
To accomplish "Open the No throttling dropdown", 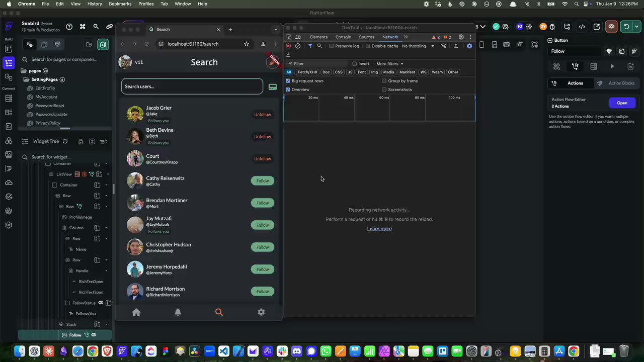I will [x=418, y=46].
